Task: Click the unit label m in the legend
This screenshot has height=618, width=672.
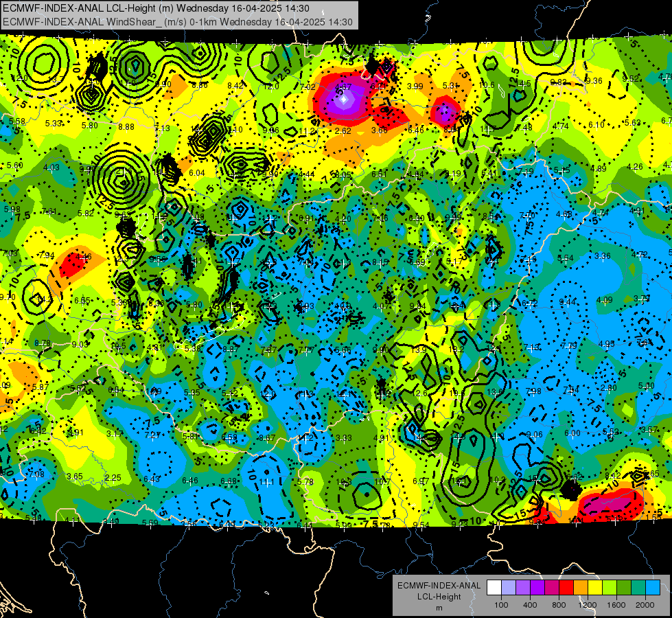Action: (x=439, y=608)
